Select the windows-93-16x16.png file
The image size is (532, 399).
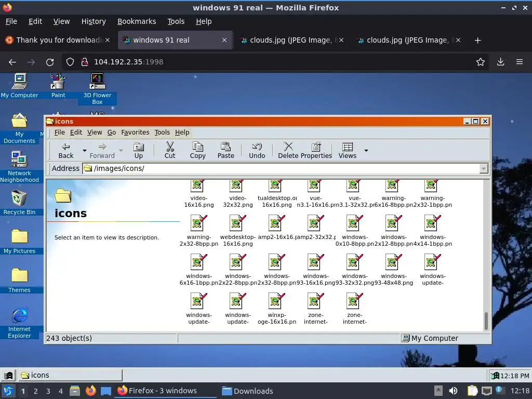[x=315, y=270]
